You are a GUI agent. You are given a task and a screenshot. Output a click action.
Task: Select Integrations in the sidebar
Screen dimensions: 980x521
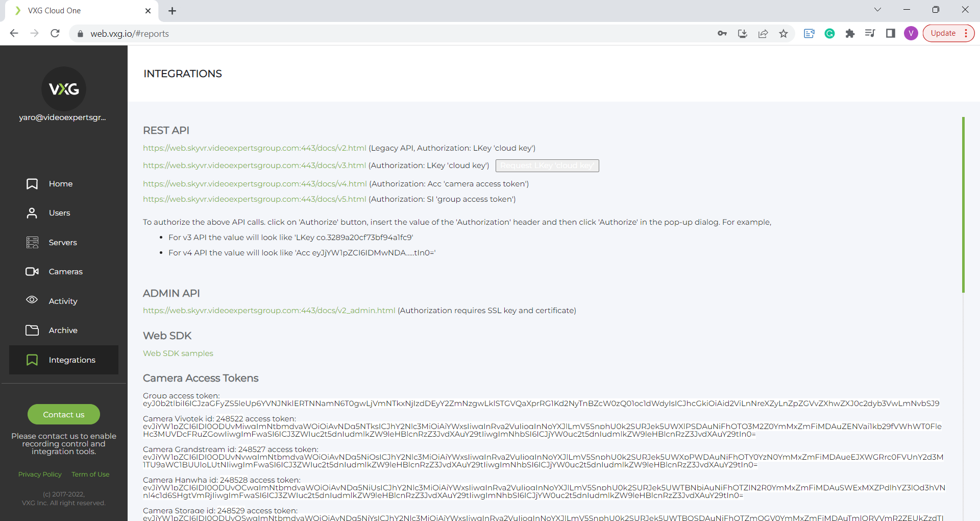tap(71, 360)
